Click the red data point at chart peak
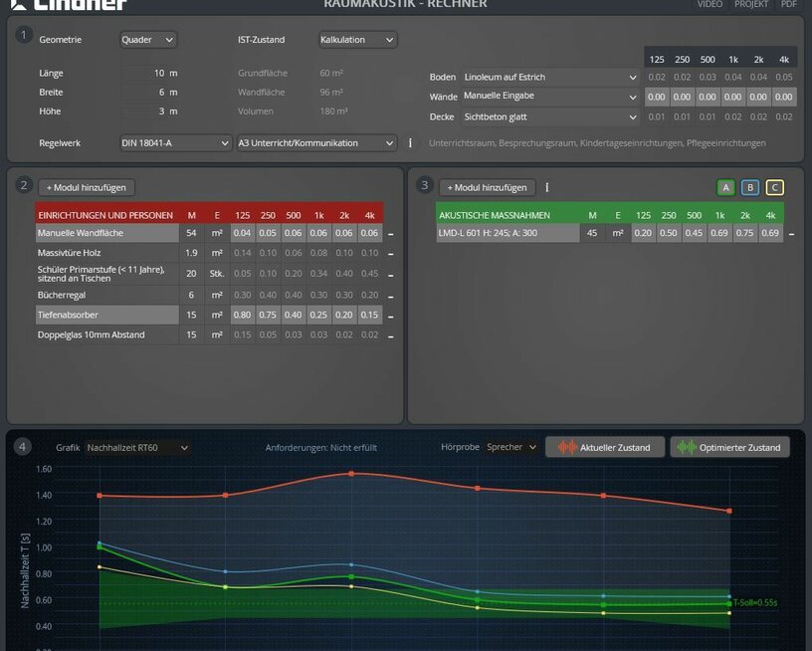This screenshot has height=651, width=812. coord(351,474)
